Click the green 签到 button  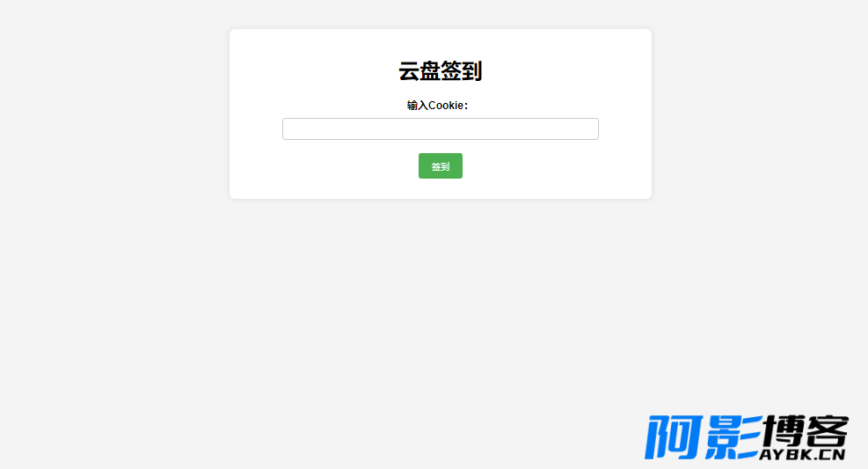(x=440, y=165)
